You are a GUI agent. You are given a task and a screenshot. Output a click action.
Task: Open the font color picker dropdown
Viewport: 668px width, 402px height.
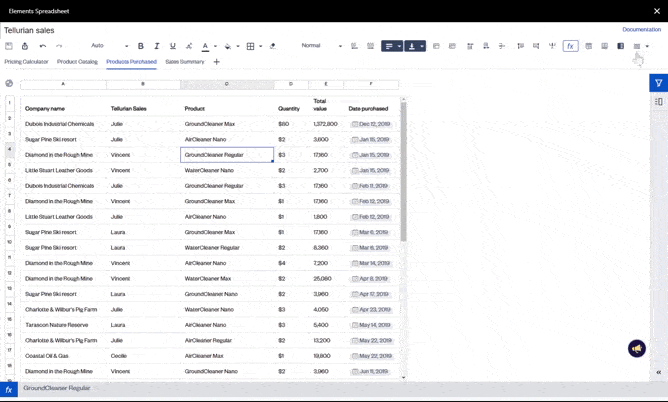pos(215,46)
